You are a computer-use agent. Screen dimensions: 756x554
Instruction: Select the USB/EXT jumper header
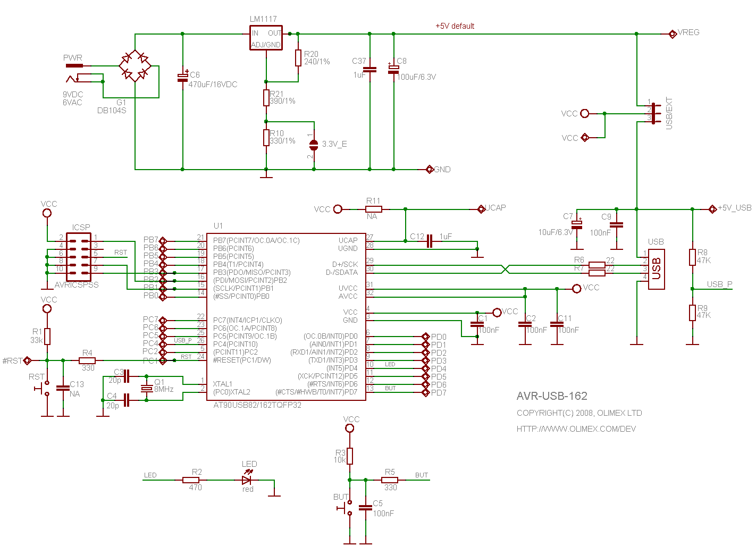pyautogui.click(x=655, y=113)
